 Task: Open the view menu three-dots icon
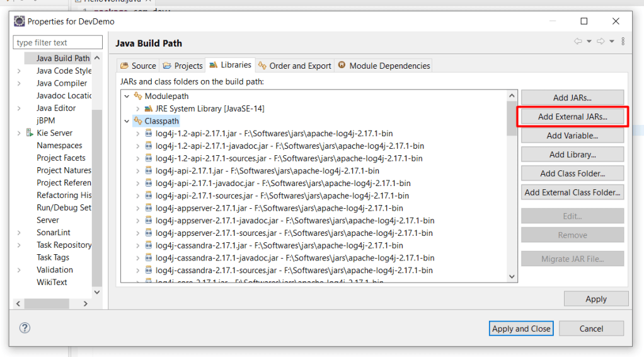click(x=623, y=42)
